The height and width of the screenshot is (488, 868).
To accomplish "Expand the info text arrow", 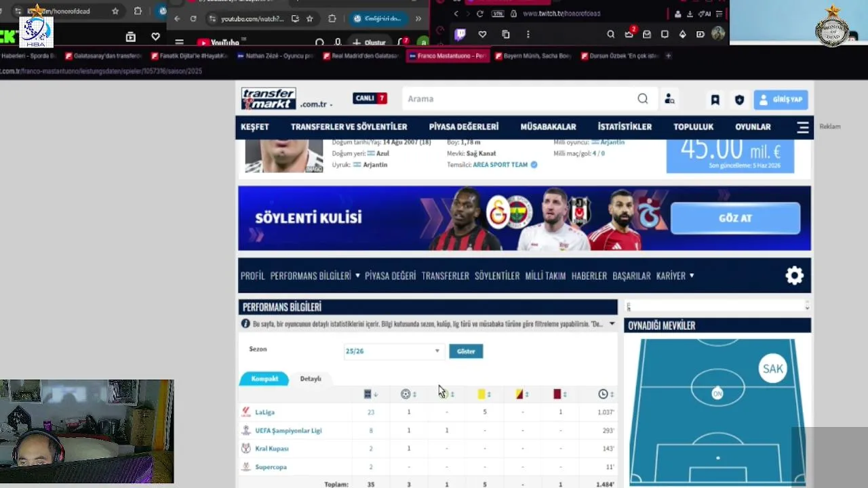I will pos(612,324).
